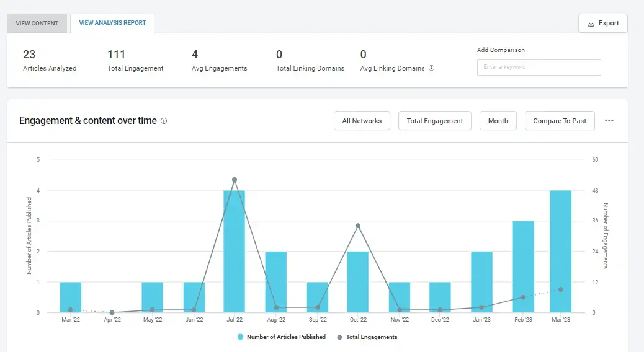Click the Mar '23 engagement data point
Viewport: 644px width, 352px height.
[x=561, y=289]
